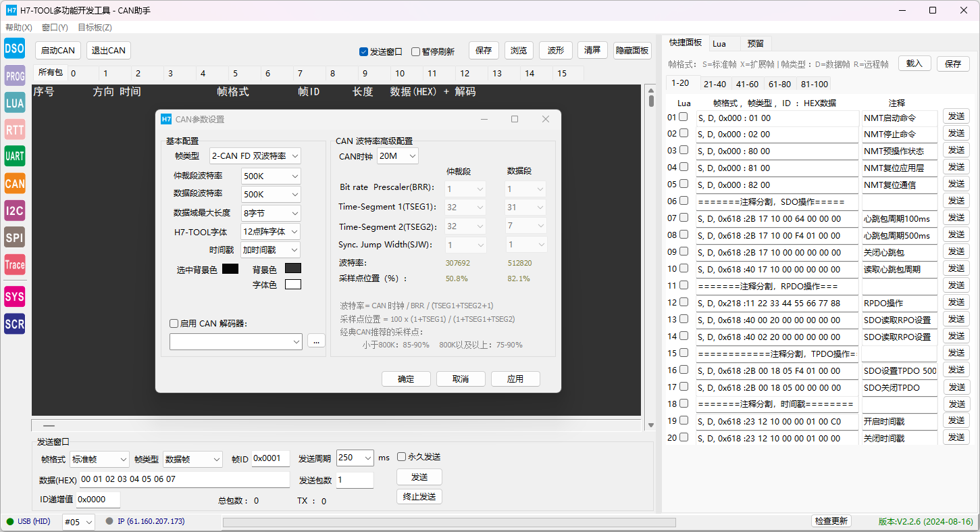Open the DSO oscilloscope tool
The width and height of the screenshot is (980, 532).
click(x=14, y=49)
